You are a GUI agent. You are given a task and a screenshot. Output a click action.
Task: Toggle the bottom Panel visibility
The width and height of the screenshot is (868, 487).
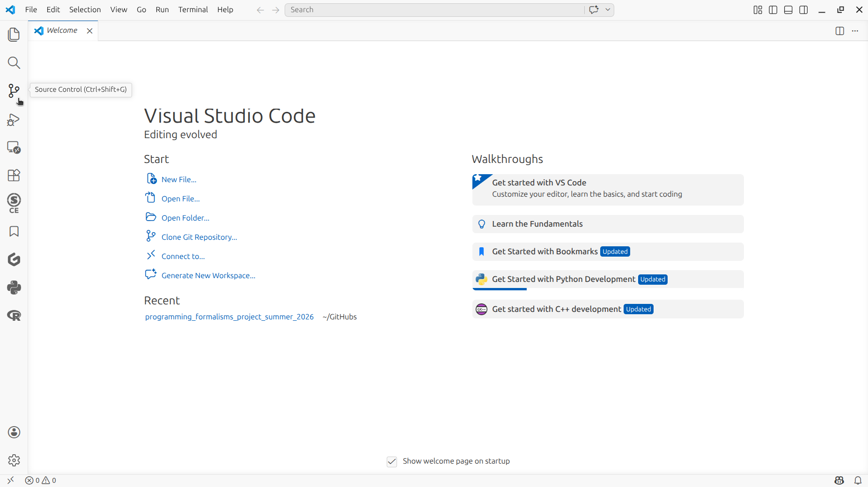point(788,10)
